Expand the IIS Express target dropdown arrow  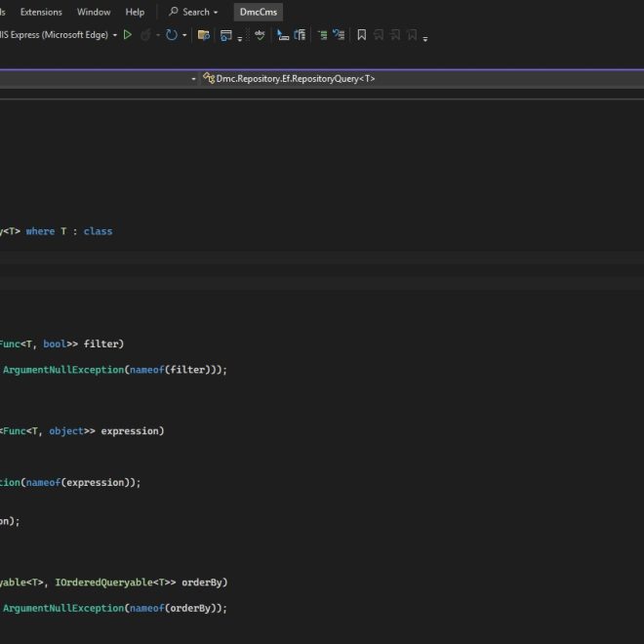click(115, 35)
